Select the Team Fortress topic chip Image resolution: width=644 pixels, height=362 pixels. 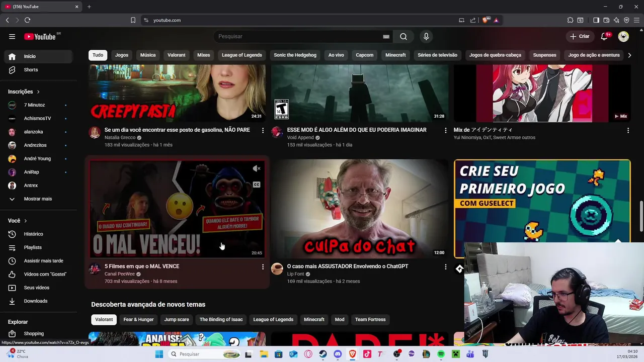[370, 320]
